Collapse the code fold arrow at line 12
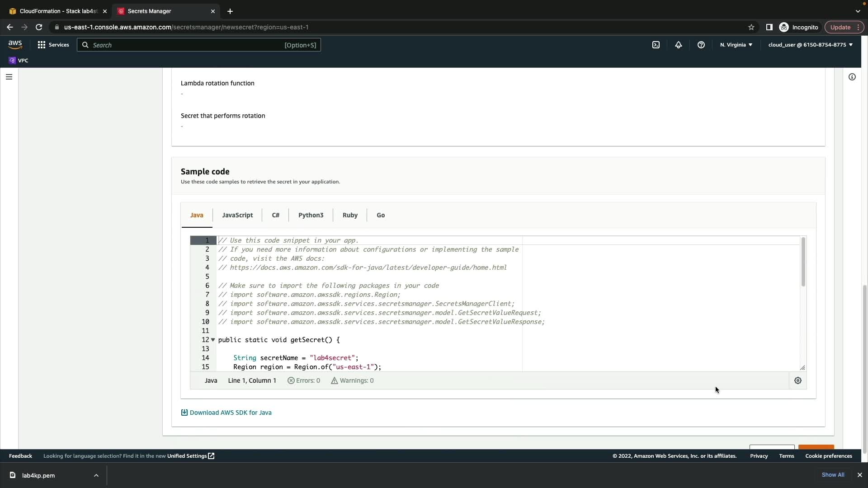Screen dimensions: 868x488 213,340
